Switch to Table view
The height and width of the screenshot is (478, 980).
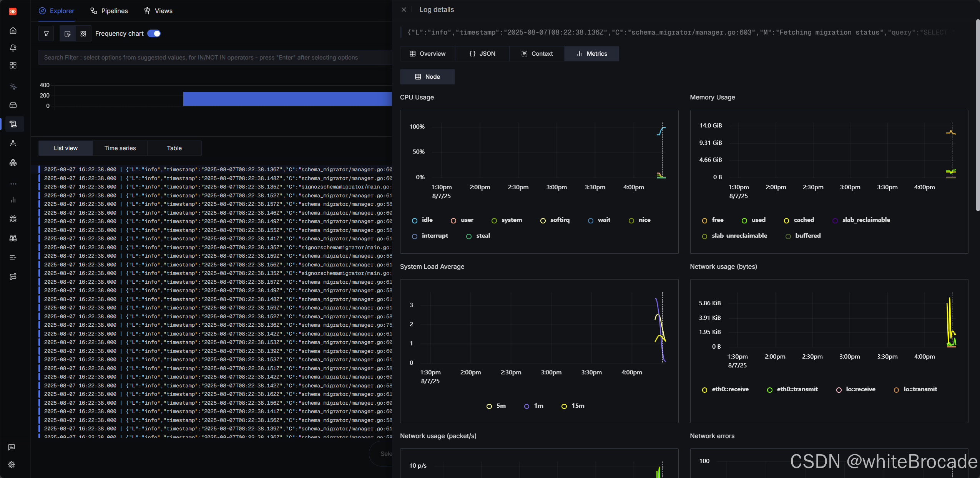coord(174,148)
